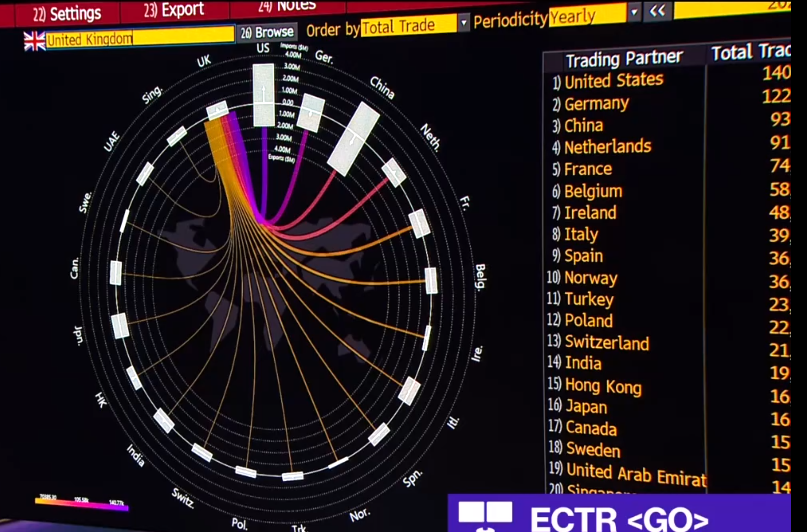Click the UK flag icon
Image resolution: width=807 pixels, height=532 pixels.
pyautogui.click(x=34, y=41)
